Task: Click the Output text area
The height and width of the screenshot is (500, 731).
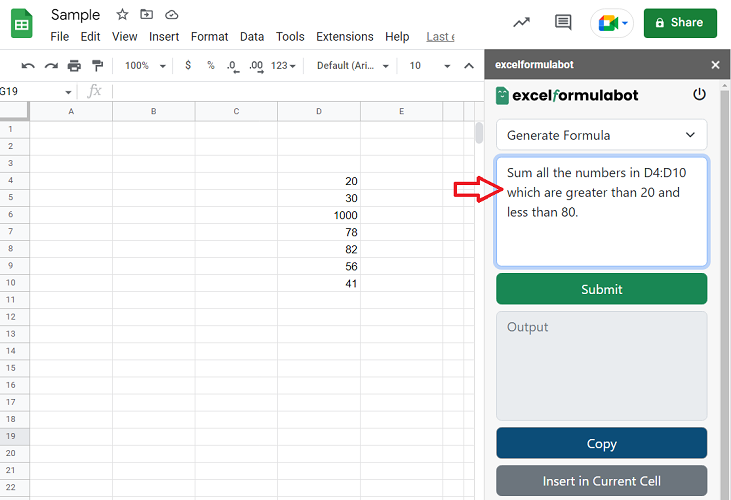Action: pos(601,366)
